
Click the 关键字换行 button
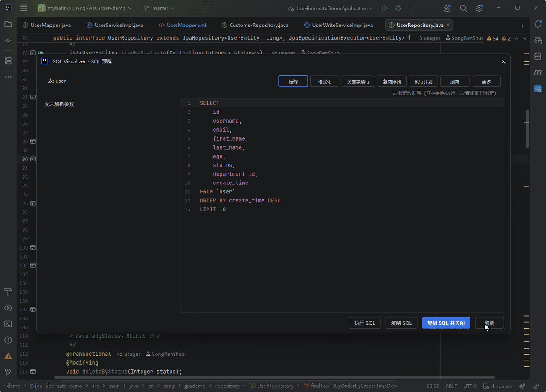(x=358, y=81)
